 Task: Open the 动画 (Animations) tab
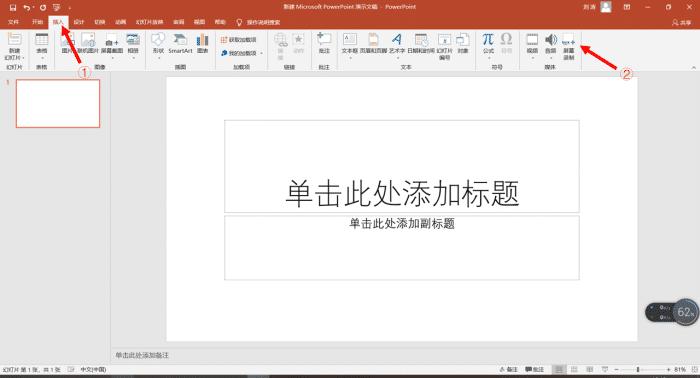pyautogui.click(x=121, y=22)
